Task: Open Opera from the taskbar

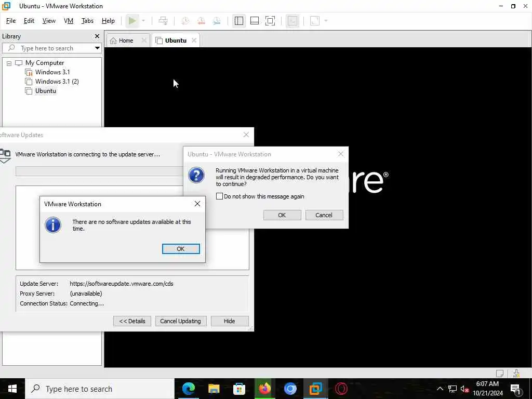Action: pos(341,389)
